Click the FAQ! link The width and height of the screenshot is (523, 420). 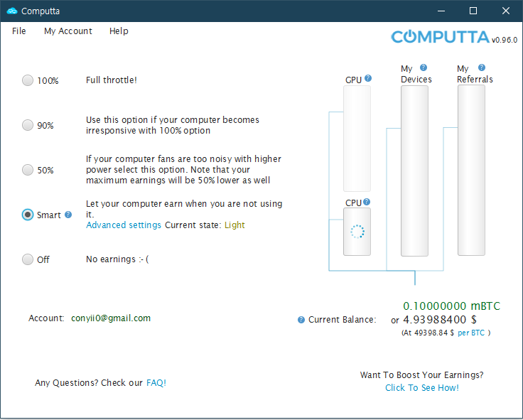tap(156, 382)
